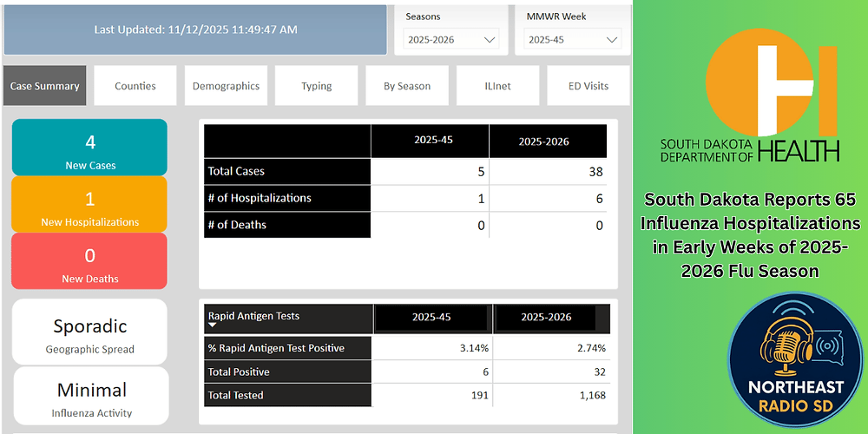Open the Seasons dropdown chevron
868x434 pixels.
click(x=490, y=39)
